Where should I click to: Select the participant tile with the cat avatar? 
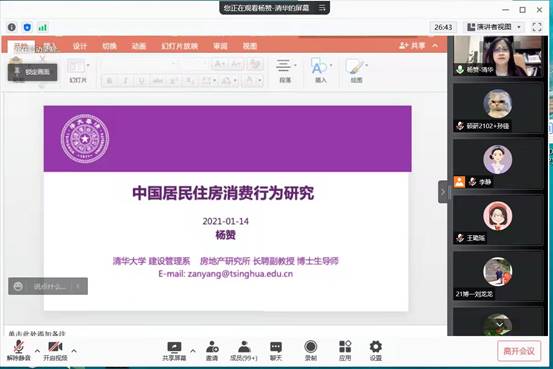(x=498, y=108)
